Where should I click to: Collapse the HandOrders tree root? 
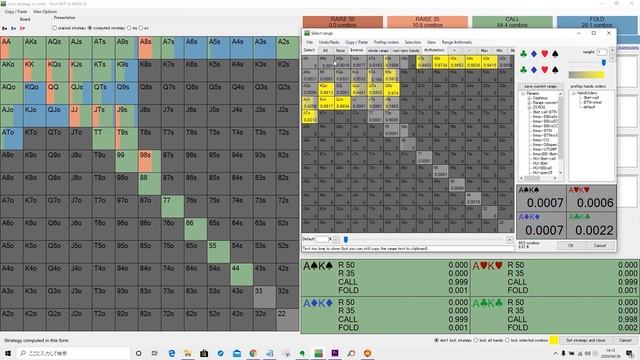point(573,93)
